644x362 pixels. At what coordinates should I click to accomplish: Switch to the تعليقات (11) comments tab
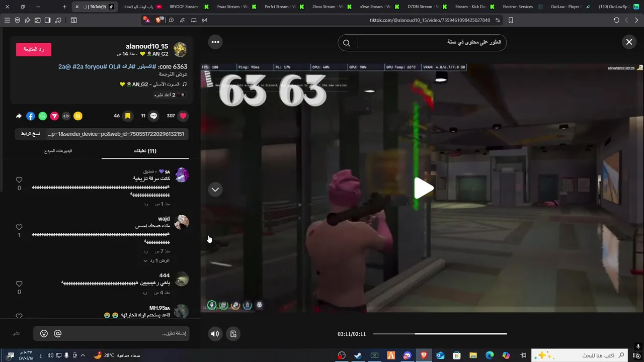pos(145,151)
